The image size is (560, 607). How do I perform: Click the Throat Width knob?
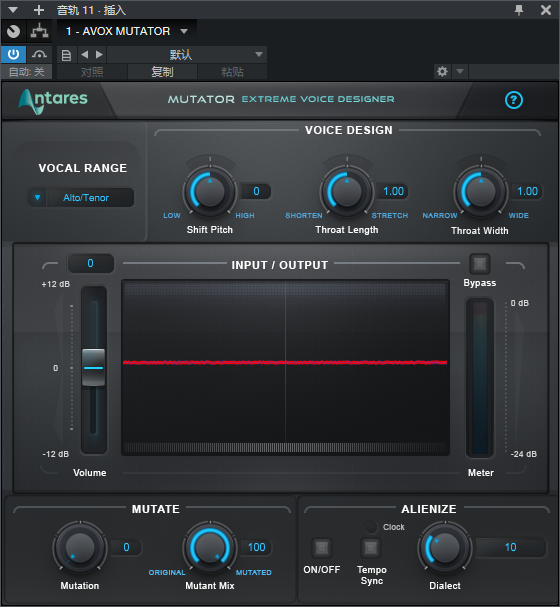tap(481, 191)
